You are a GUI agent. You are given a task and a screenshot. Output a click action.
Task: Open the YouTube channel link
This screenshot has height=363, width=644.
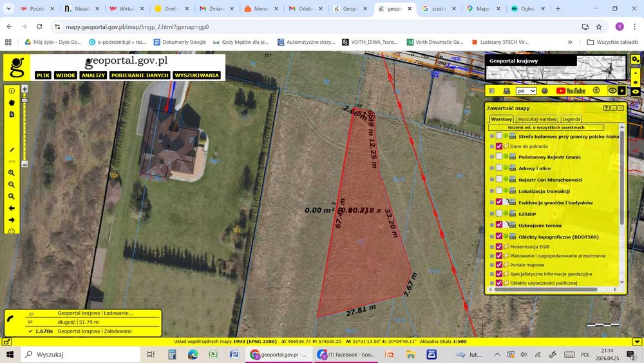571,91
